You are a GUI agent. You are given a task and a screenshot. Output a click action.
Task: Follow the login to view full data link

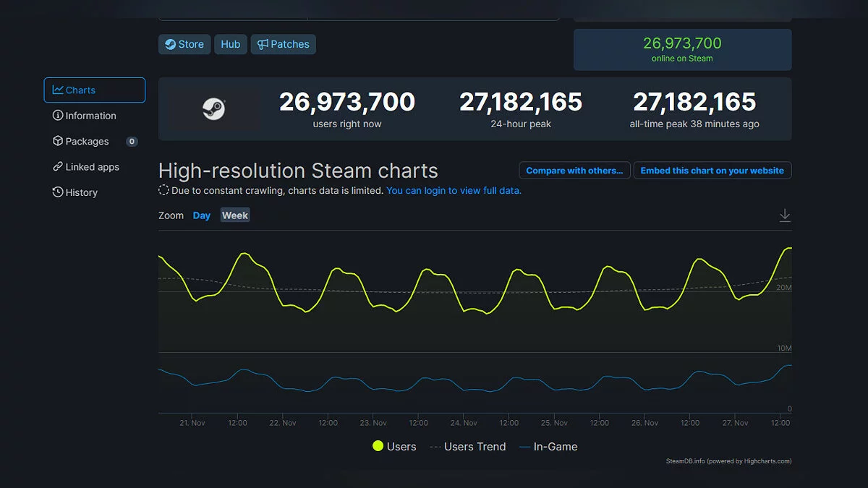pyautogui.click(x=454, y=191)
